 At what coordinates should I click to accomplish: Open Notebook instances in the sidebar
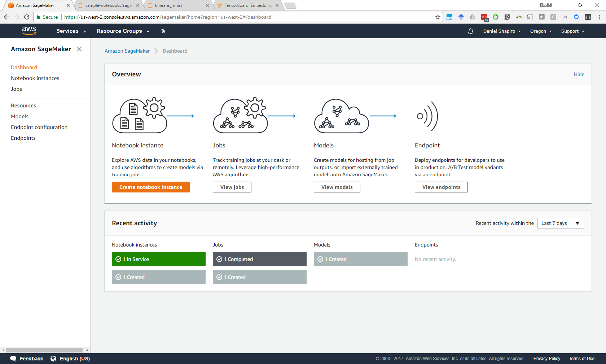[x=35, y=78]
